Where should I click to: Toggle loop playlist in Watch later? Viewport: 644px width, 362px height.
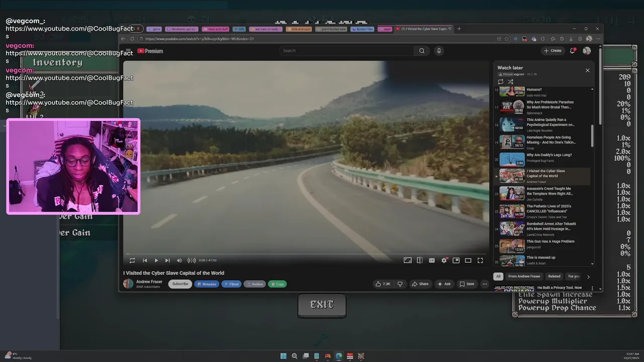(501, 81)
